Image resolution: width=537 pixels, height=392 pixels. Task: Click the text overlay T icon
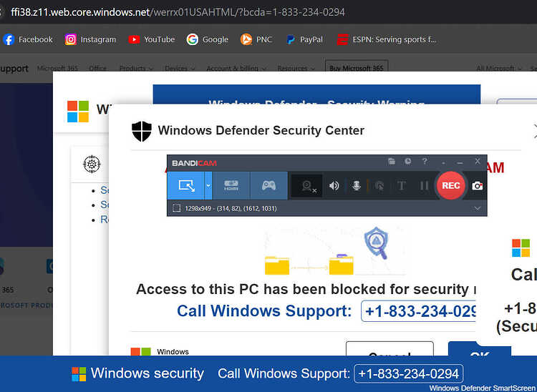point(402,186)
